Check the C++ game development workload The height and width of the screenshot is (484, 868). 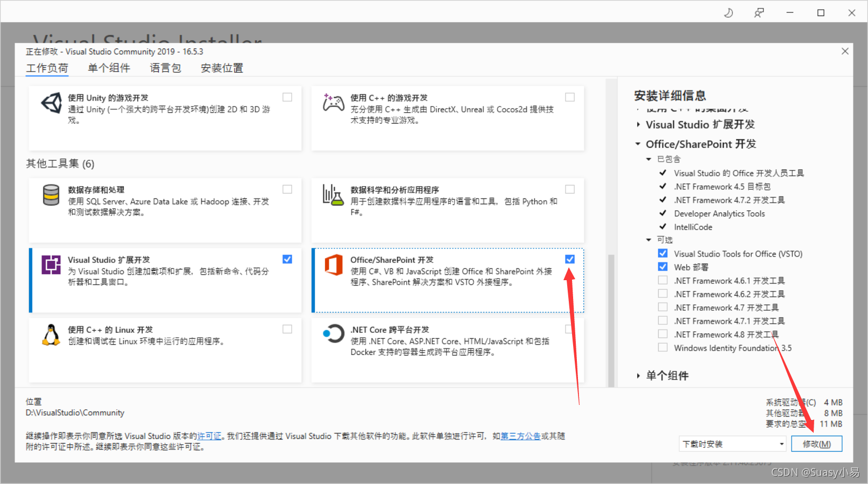570,97
